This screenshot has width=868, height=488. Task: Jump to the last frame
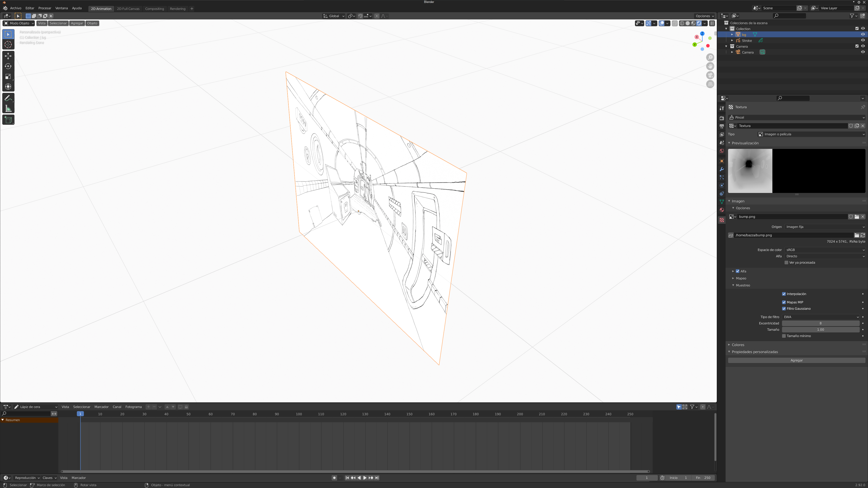[377, 478]
